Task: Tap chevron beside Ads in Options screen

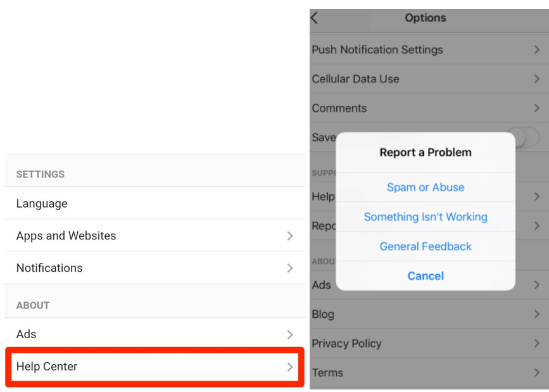Action: coord(537,284)
